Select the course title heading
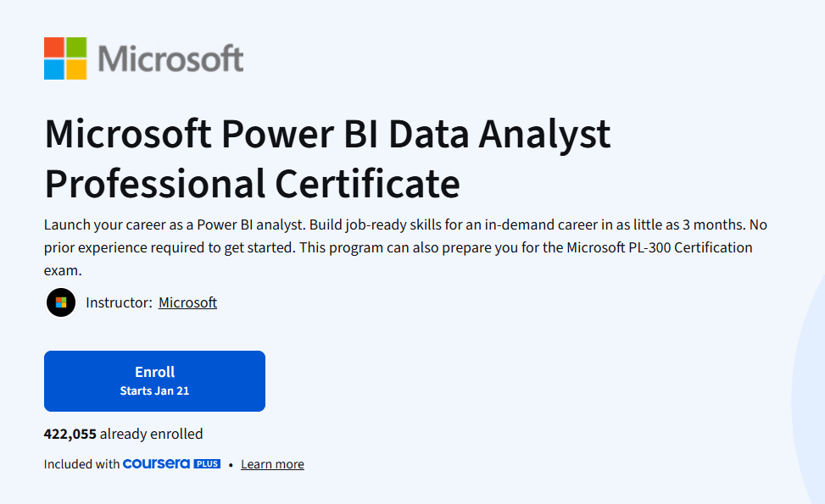 326,158
